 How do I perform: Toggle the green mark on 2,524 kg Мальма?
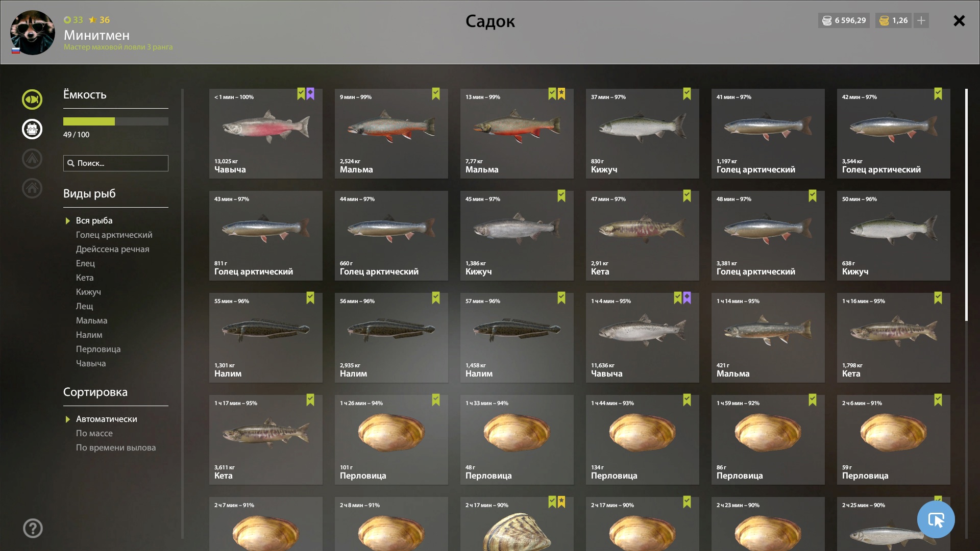pyautogui.click(x=436, y=93)
